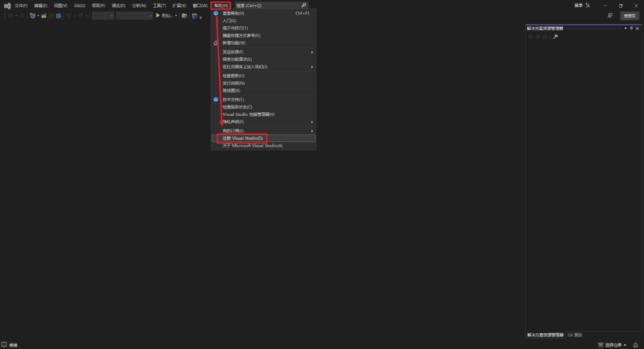Click the sign-in person icon
Screen dimensions: 644x349
(588, 5)
